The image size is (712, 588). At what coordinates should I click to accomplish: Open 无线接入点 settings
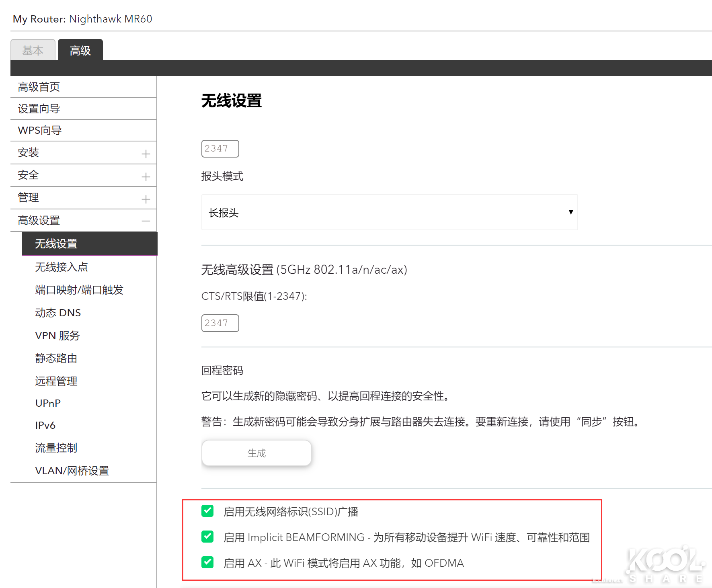[62, 267]
